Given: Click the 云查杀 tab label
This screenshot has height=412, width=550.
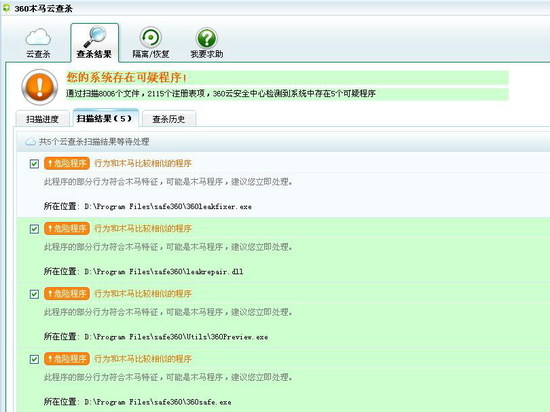Looking at the screenshot, I should point(38,54).
